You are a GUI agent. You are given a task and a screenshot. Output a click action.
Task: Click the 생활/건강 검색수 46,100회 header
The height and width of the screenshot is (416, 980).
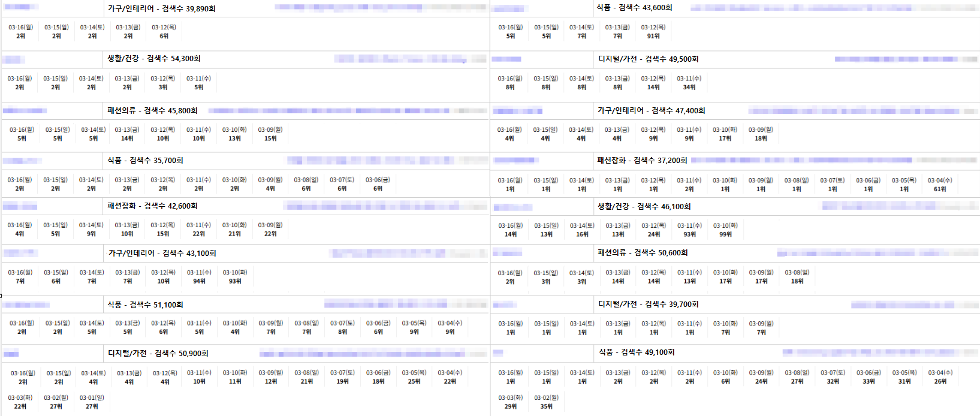[644, 206]
